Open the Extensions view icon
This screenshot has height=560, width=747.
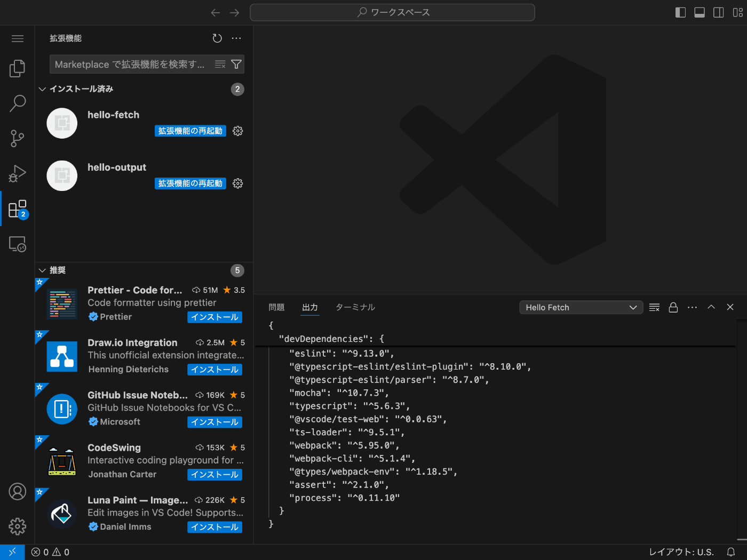tap(18, 209)
